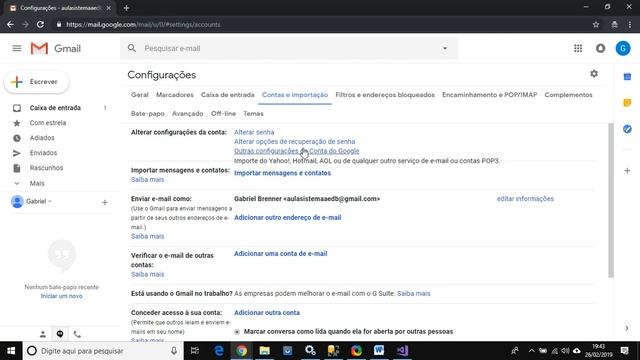Click the Task View taskbar icon
Viewport: 640px width, 360px height.
195,351
